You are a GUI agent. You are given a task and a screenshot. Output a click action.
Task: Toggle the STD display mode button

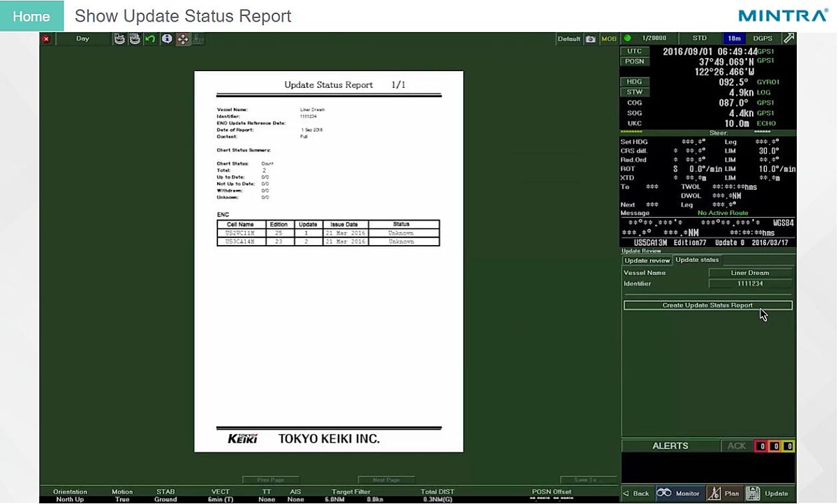pyautogui.click(x=699, y=38)
